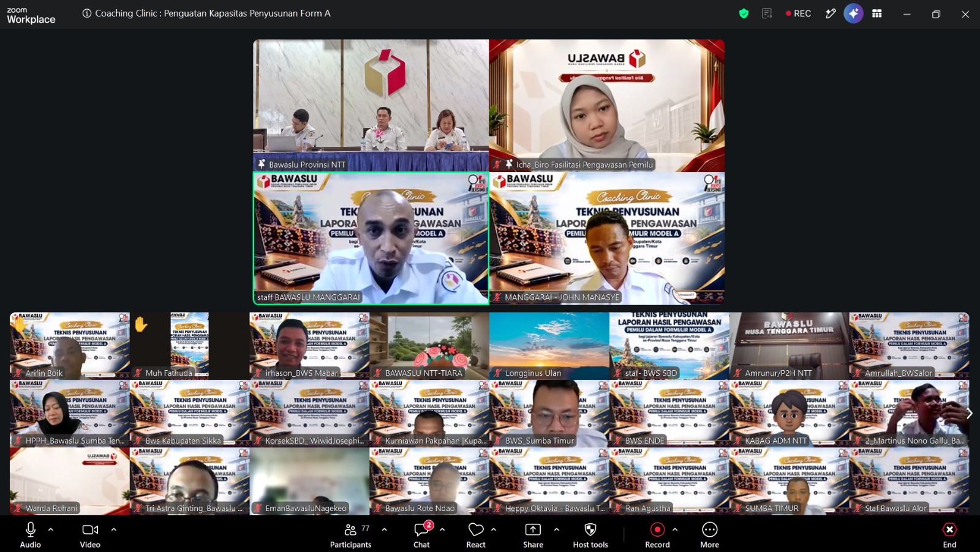Click the green encryption shield icon
The image size is (980, 552).
[x=744, y=13]
